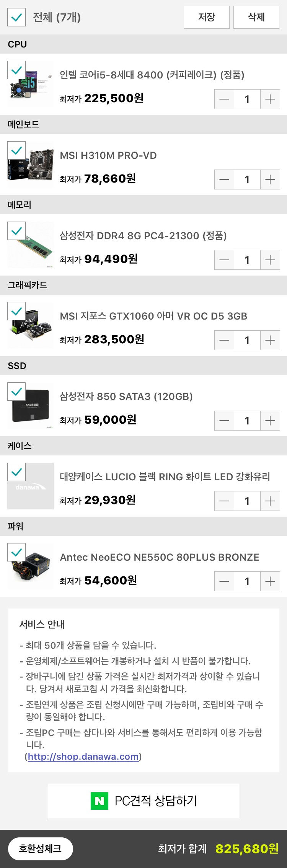
Task: Click the 저장 save button
Action: click(207, 17)
